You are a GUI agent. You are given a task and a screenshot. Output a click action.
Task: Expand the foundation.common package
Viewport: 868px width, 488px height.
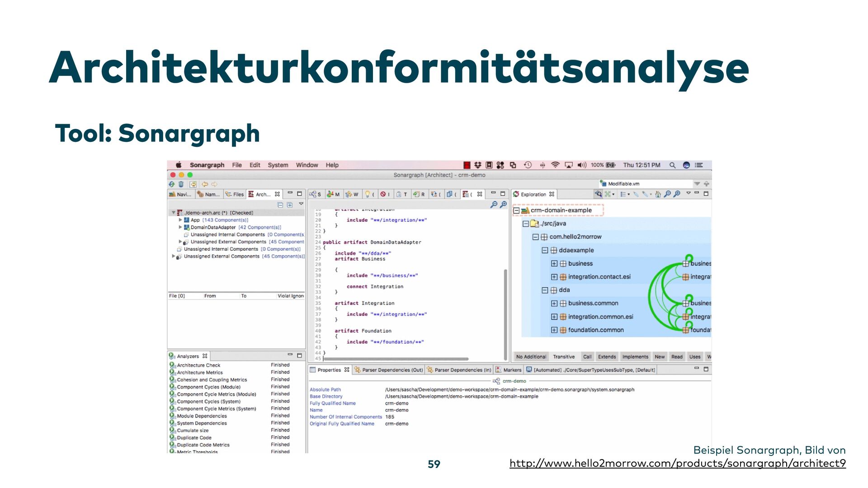(x=554, y=330)
